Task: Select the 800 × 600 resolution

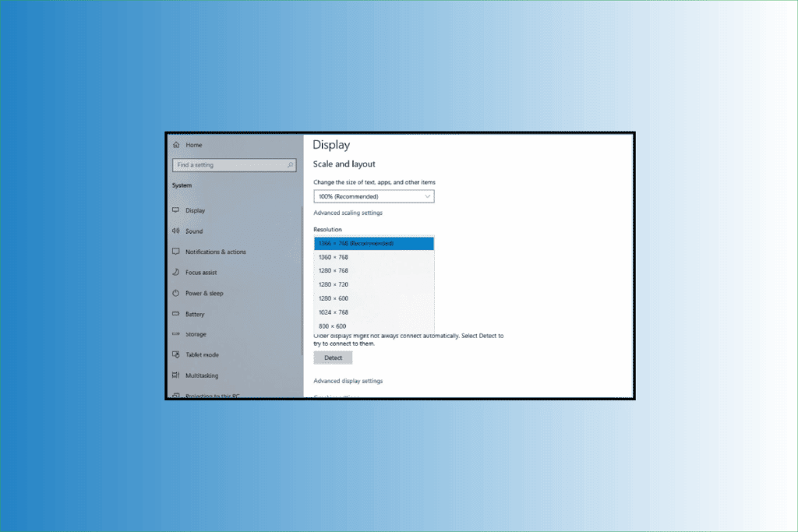Action: pos(373,326)
